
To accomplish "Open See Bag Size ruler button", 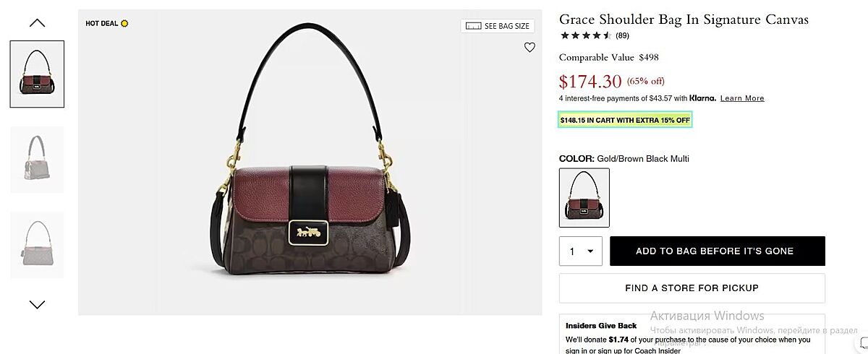I will pyautogui.click(x=498, y=26).
